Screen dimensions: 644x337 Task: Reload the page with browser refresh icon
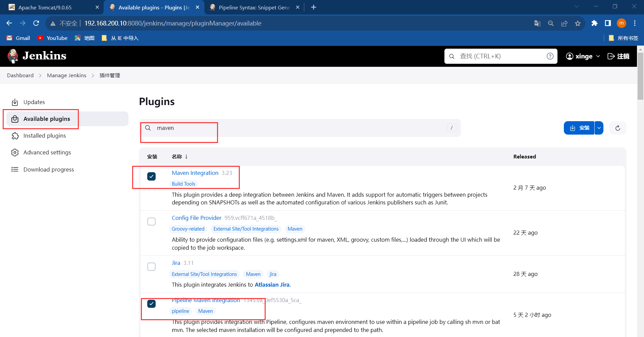[36, 23]
